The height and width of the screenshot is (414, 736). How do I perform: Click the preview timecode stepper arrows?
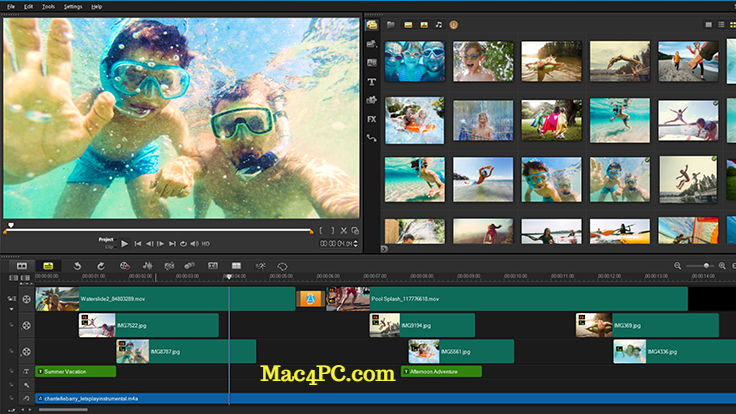pyautogui.click(x=355, y=244)
